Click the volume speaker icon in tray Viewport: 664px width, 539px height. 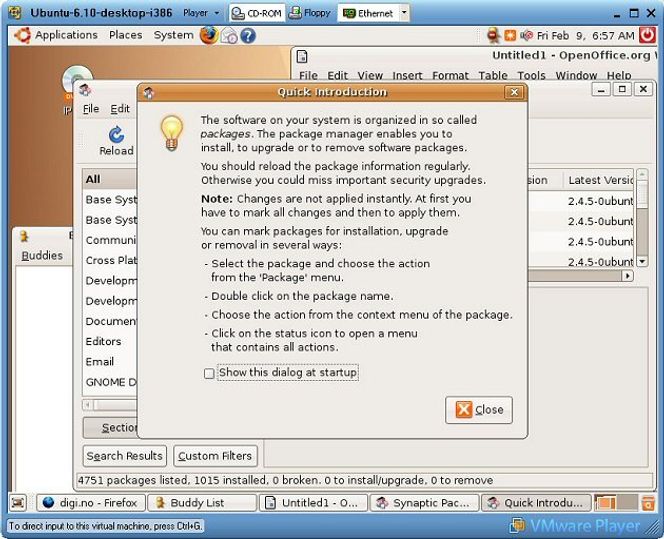526,36
